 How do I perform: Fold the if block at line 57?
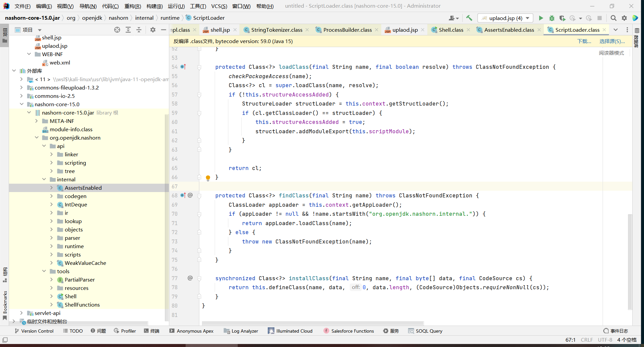point(199,95)
